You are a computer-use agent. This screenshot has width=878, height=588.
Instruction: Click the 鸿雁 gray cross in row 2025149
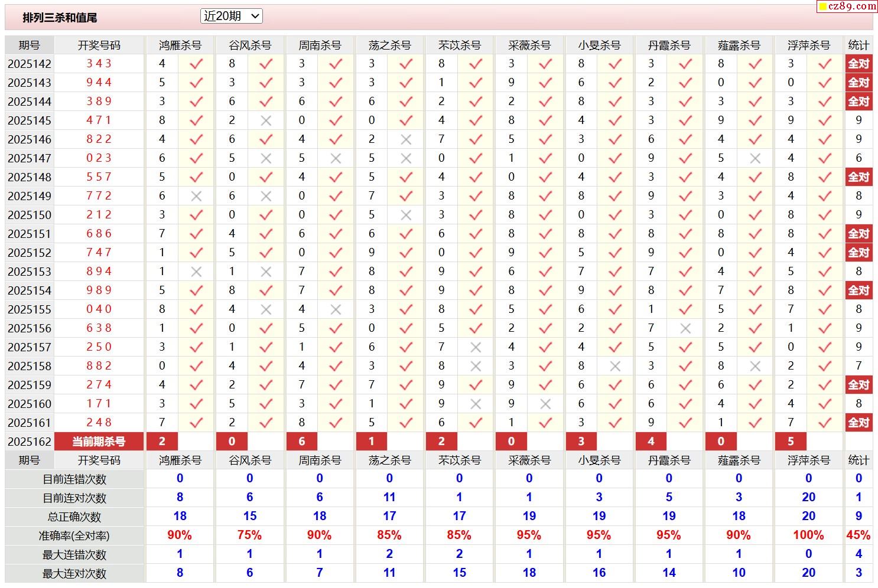(196, 196)
